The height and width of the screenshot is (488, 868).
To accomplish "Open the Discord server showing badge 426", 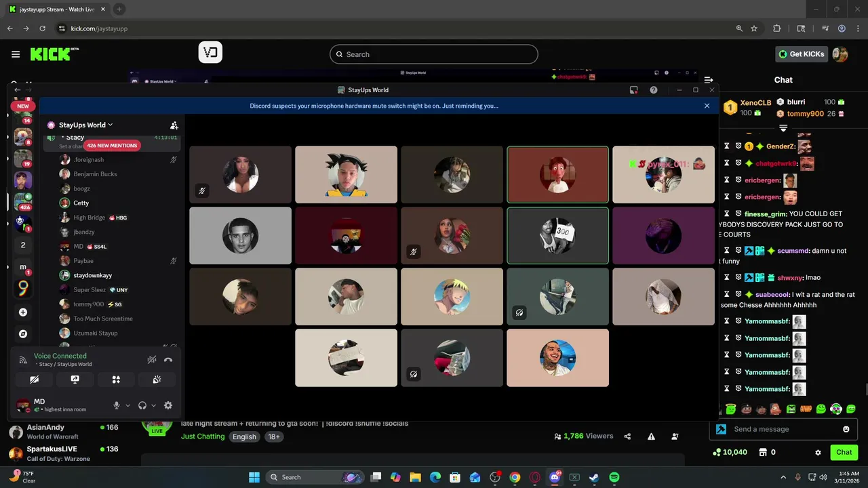I will click(x=23, y=202).
